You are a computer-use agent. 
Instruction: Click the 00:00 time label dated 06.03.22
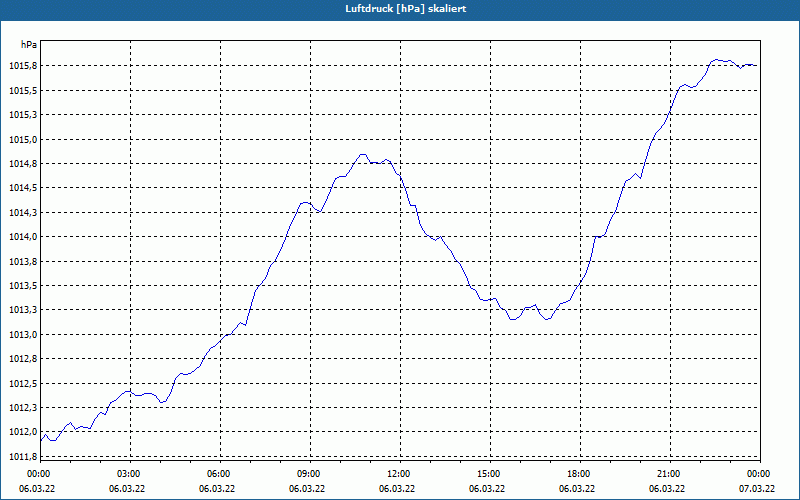(37, 474)
